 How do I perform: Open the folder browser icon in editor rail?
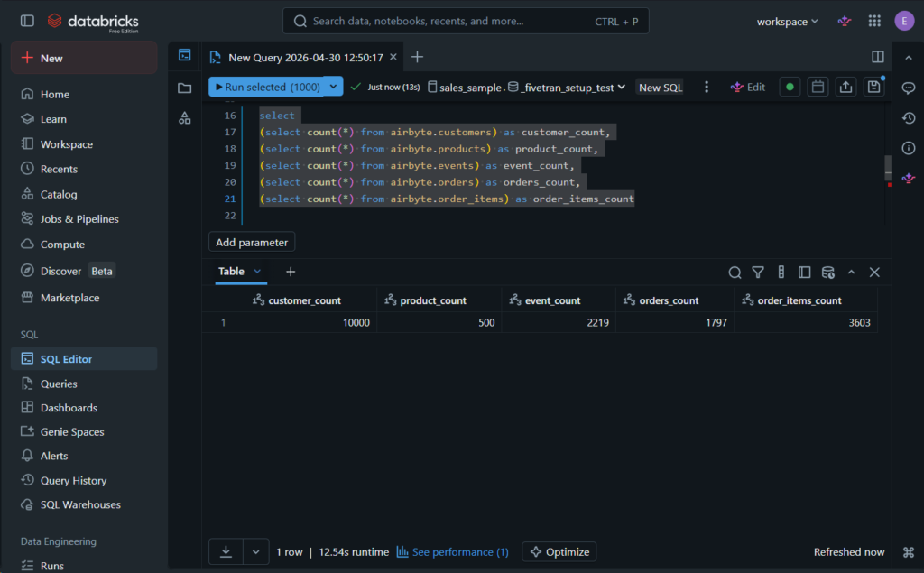click(x=184, y=88)
